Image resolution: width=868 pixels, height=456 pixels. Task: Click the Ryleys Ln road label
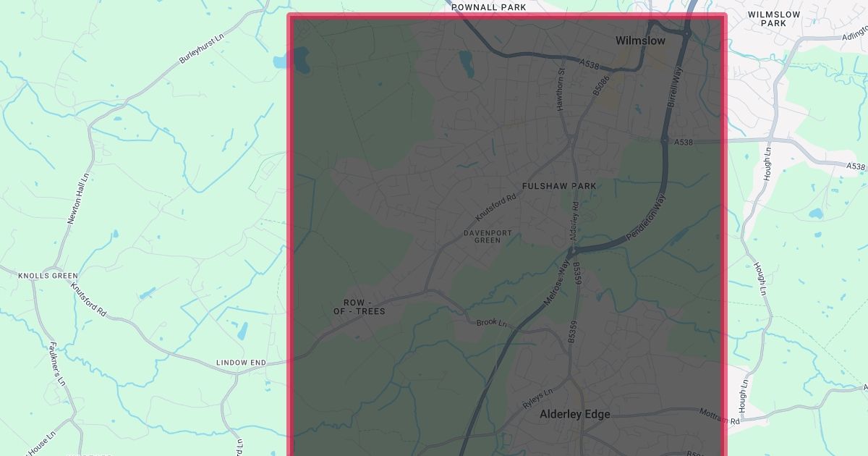[x=538, y=397]
